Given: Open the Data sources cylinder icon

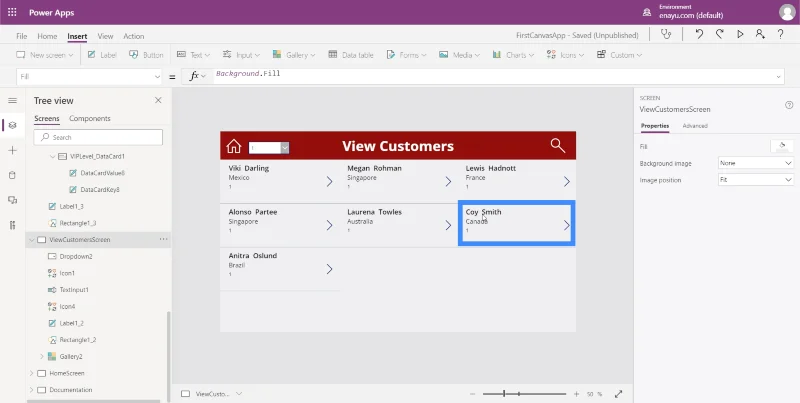Looking at the screenshot, I should 12,175.
